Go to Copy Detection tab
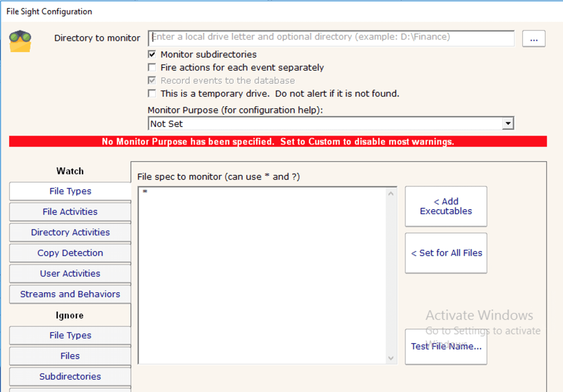 click(x=70, y=253)
